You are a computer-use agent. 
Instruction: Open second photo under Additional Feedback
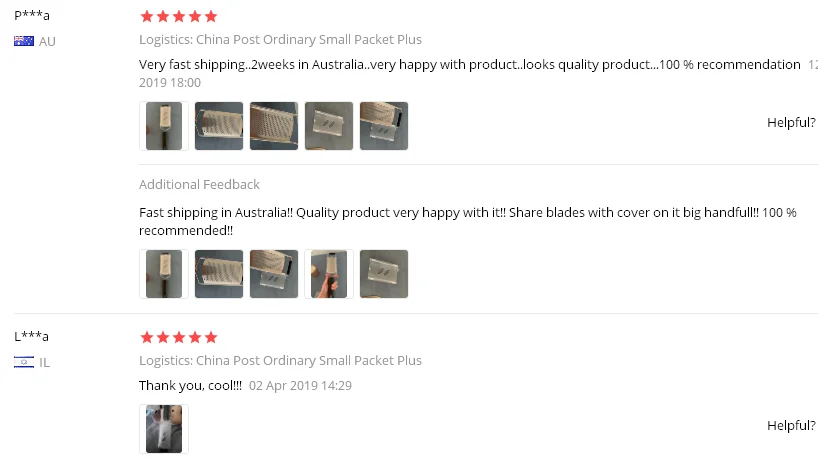coord(219,274)
